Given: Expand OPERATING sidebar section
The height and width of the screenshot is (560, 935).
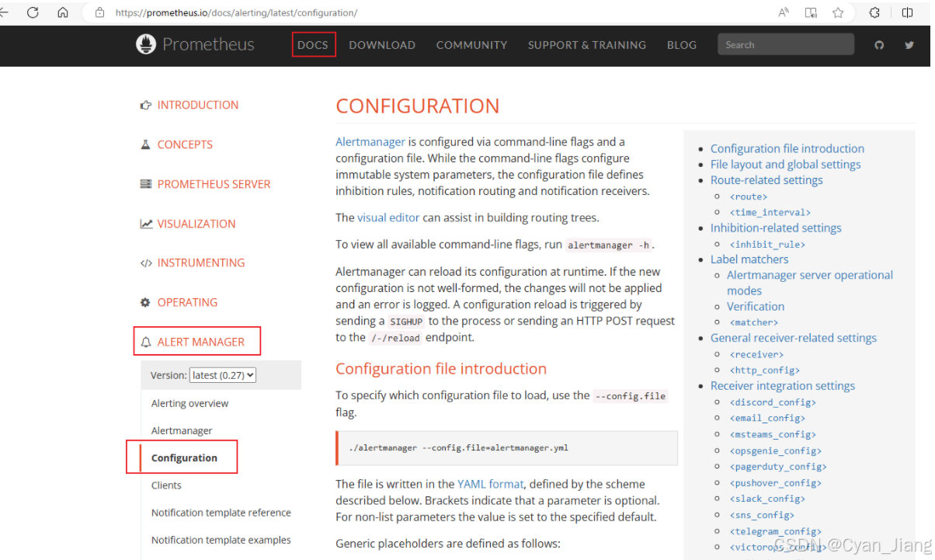Looking at the screenshot, I should [x=187, y=302].
